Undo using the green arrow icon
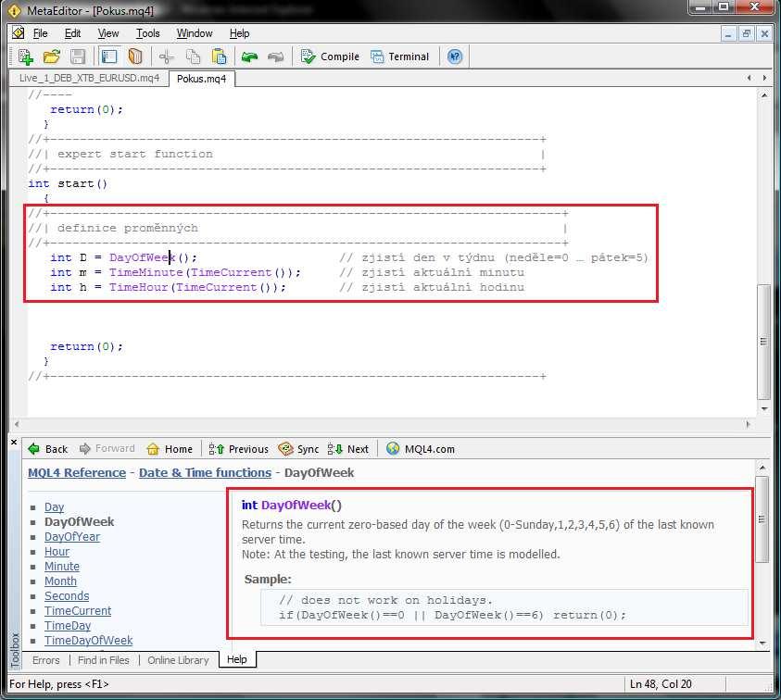 (x=249, y=56)
